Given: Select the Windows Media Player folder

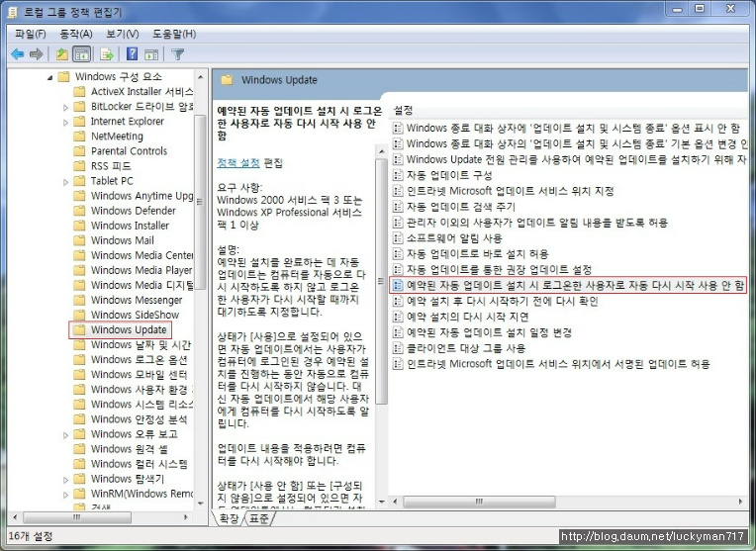Looking at the screenshot, I should (x=133, y=270).
